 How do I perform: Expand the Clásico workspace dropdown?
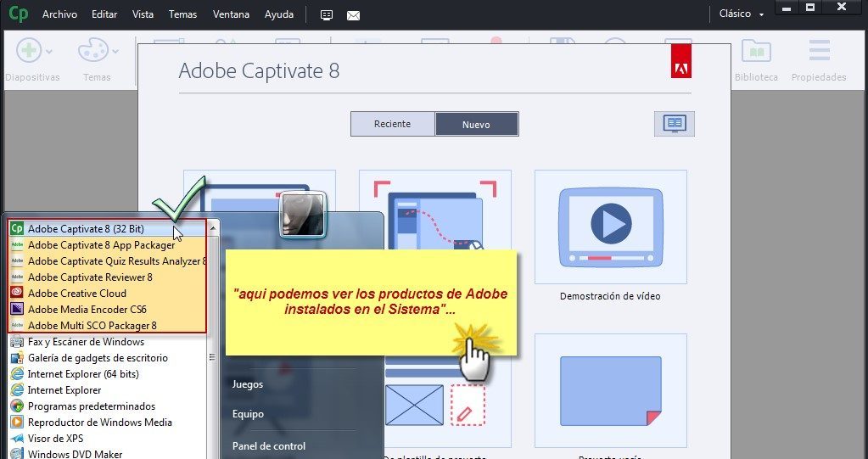pos(742,14)
